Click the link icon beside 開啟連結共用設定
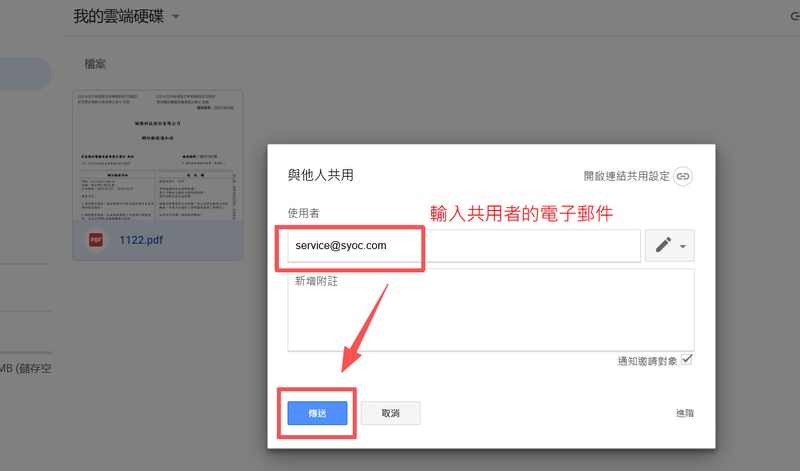Viewport: 800px width, 471px height. coord(683,177)
